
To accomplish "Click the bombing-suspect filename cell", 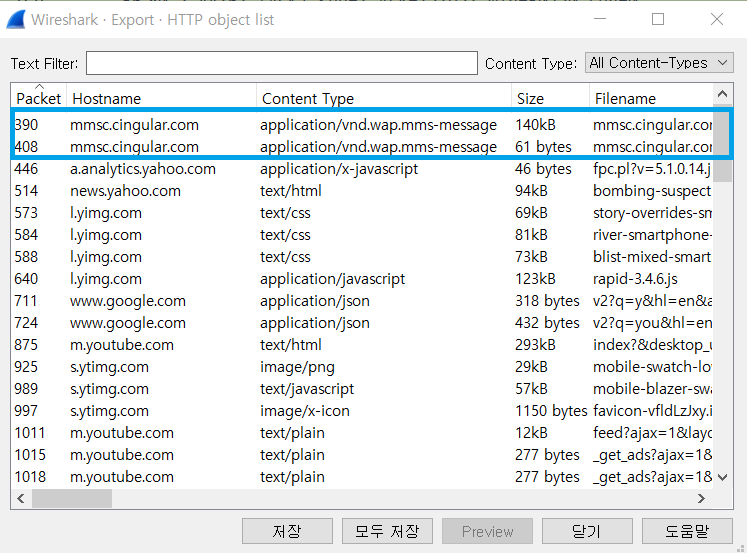I will (652, 191).
